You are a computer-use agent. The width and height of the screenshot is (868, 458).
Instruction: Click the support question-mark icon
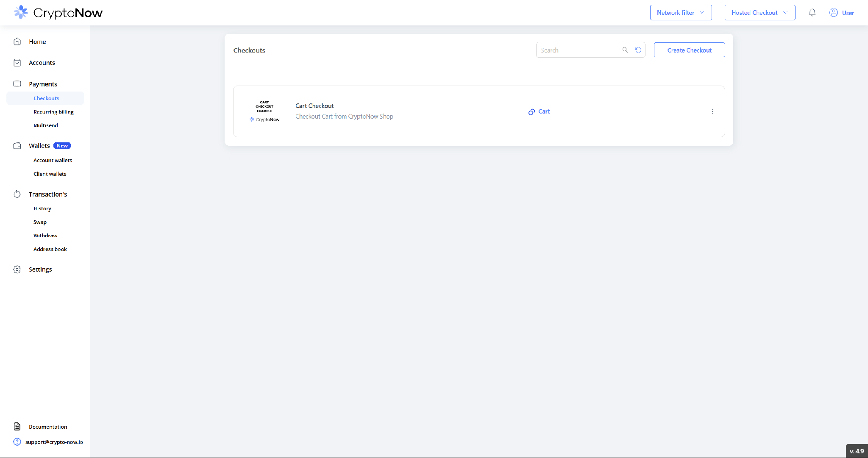click(17, 442)
